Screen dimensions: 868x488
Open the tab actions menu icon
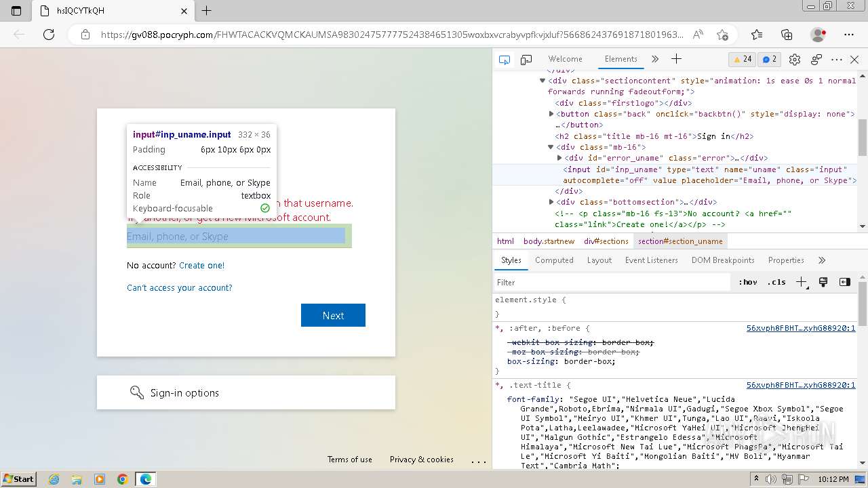point(16,11)
